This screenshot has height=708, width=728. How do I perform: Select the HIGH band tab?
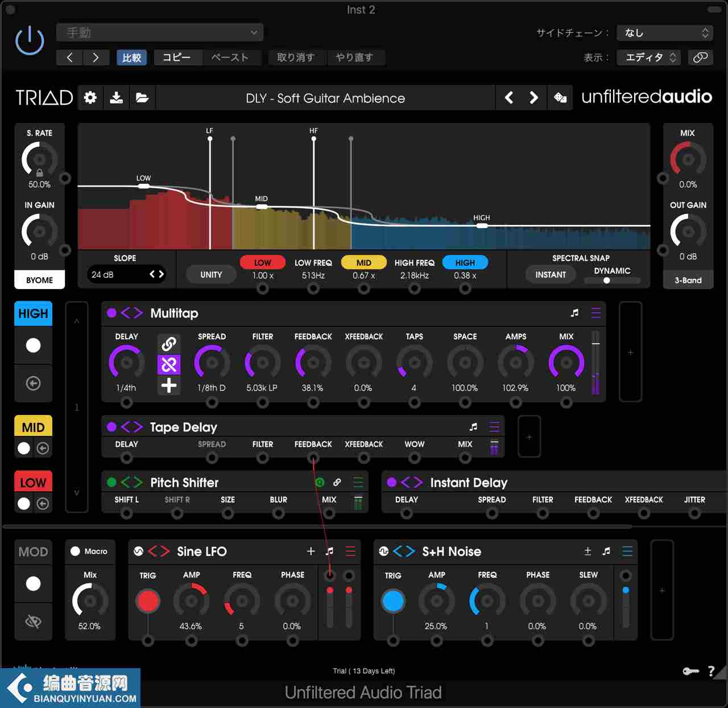(x=34, y=314)
